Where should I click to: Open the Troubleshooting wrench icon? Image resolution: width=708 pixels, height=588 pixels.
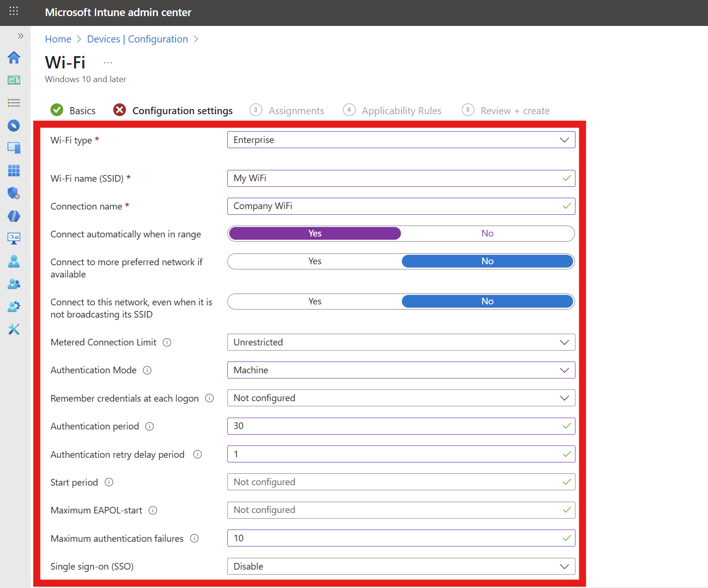14,329
